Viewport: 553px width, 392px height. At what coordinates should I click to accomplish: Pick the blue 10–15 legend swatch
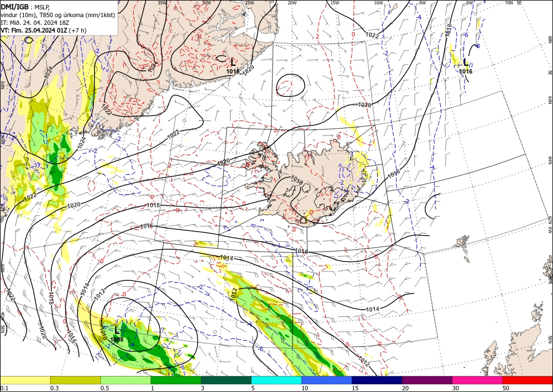(x=327, y=380)
